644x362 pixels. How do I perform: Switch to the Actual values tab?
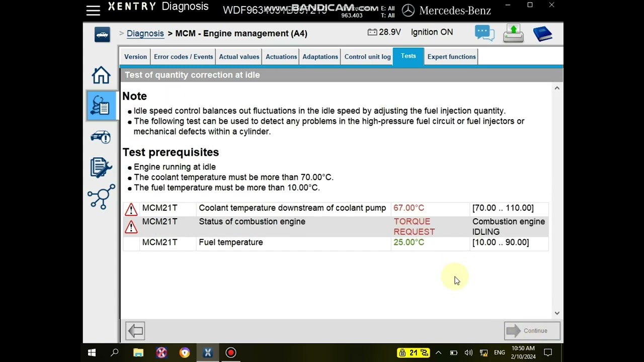239,57
